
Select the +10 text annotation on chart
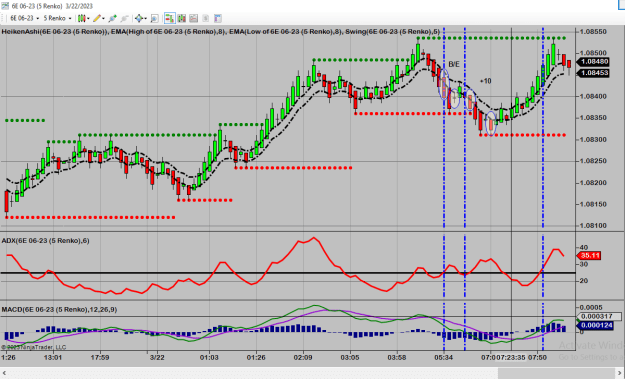click(485, 81)
